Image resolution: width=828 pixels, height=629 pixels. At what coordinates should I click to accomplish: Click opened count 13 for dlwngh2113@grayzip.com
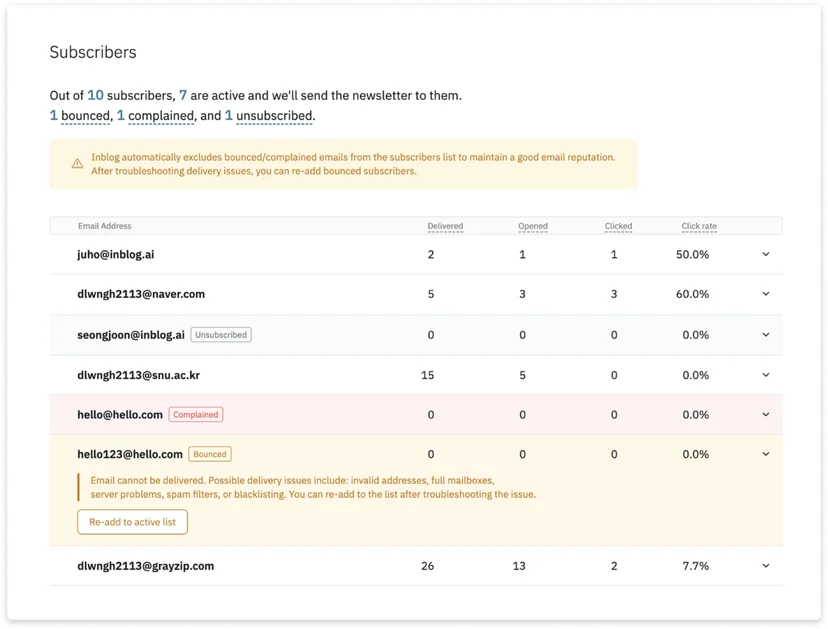click(x=519, y=566)
